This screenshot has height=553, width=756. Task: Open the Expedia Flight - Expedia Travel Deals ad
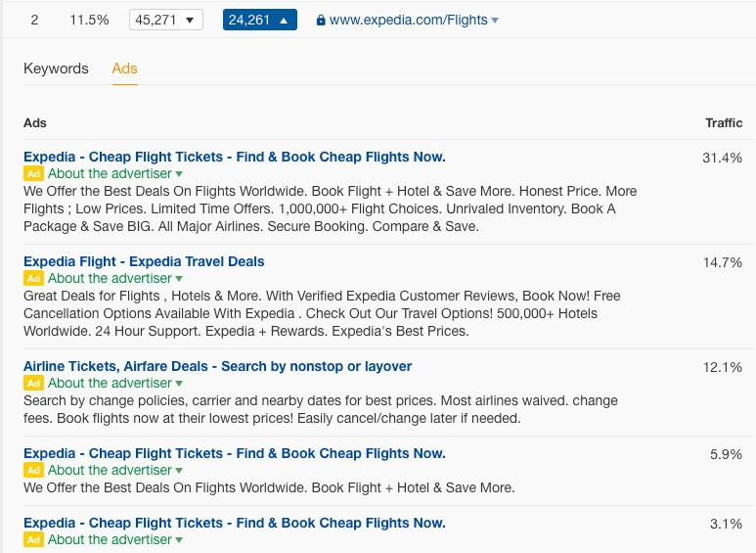(x=144, y=261)
